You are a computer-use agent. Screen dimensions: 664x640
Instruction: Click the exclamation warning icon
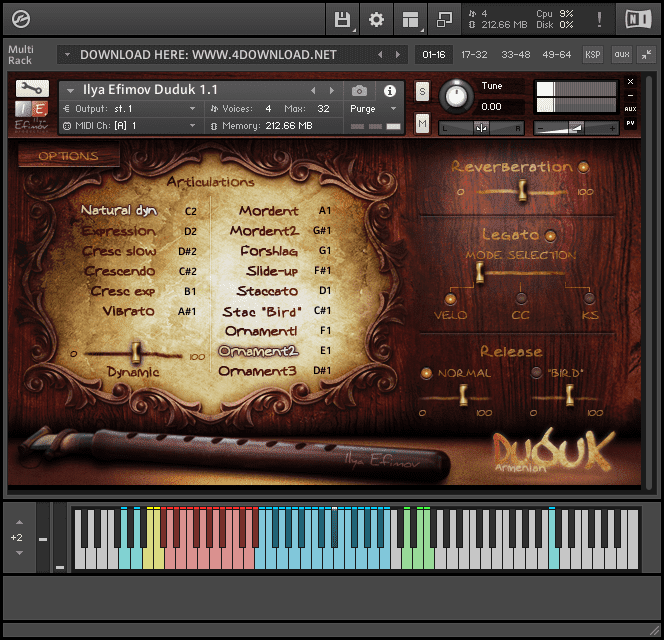click(x=599, y=19)
